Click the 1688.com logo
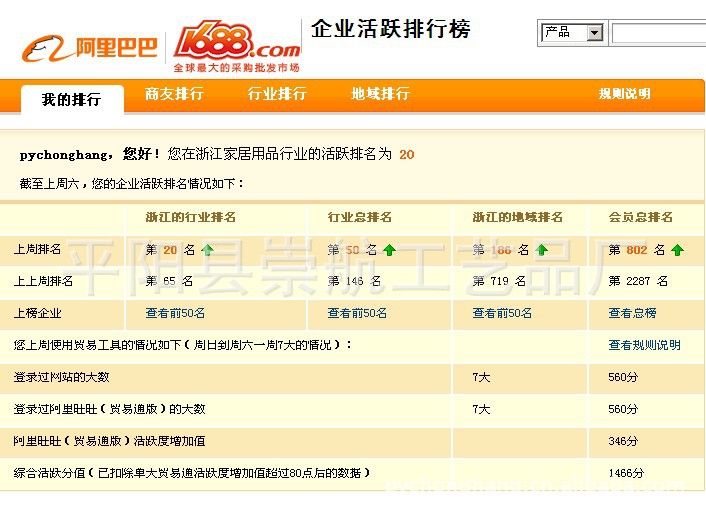Screen dimensions: 706x513 (x=237, y=44)
